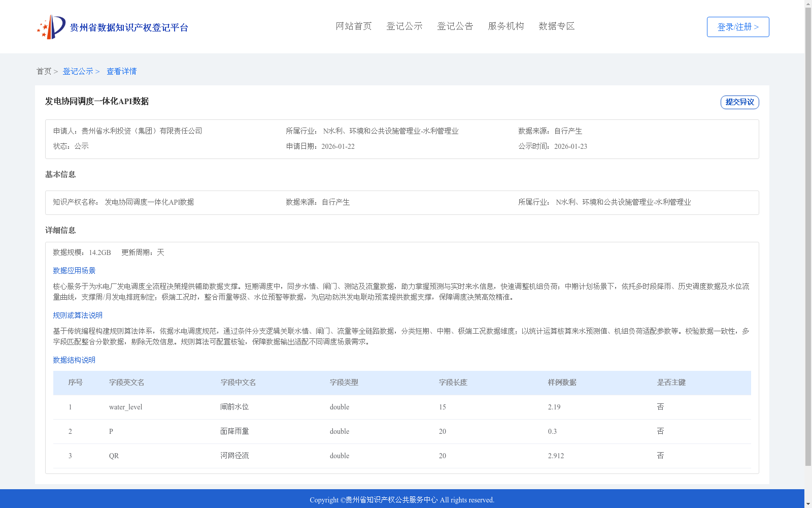The height and width of the screenshot is (508, 812).
Task: Click the 字段英文名 column header
Action: click(x=127, y=383)
